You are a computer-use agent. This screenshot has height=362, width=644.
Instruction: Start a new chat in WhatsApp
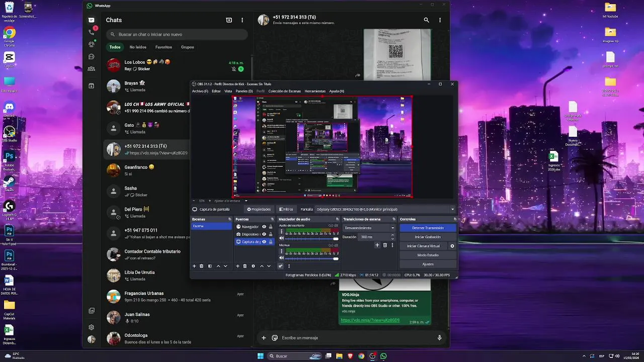tap(229, 20)
